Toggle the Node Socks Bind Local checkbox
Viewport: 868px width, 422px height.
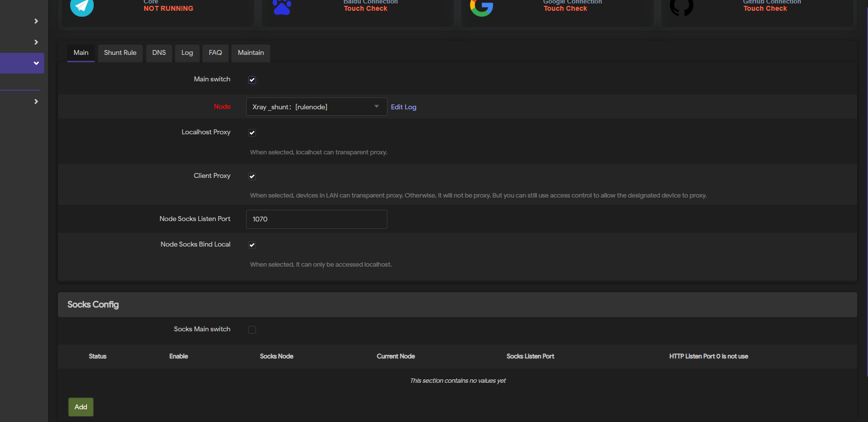pos(252,245)
